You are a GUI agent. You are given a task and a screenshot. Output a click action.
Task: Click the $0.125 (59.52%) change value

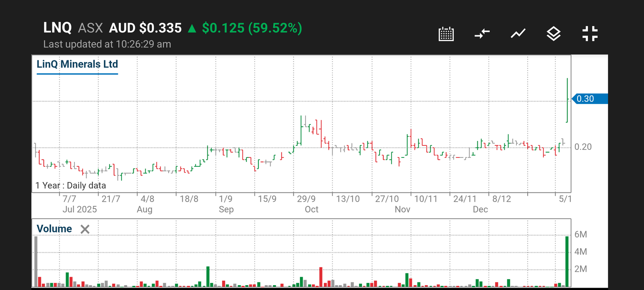click(252, 28)
